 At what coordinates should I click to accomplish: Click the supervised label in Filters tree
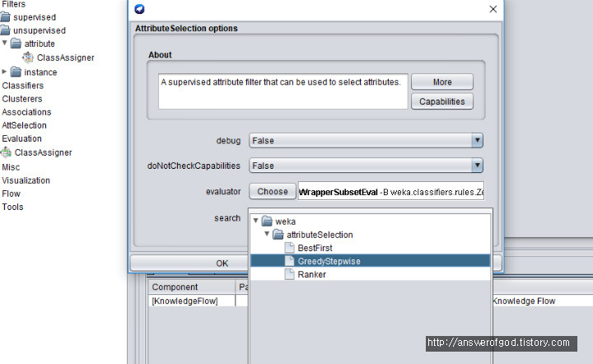point(35,17)
